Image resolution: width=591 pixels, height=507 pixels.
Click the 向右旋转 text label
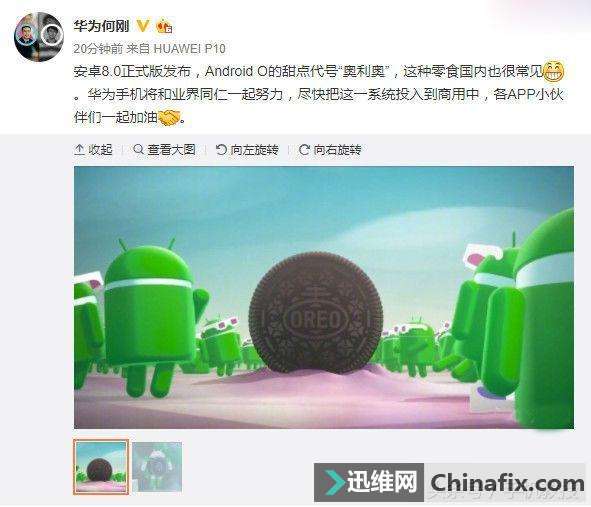(x=337, y=150)
